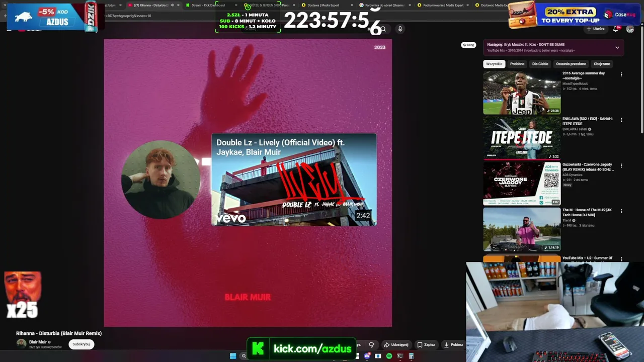This screenshot has height=362, width=644.
Task: Dislike the Disturbia remix video
Action: (372, 345)
